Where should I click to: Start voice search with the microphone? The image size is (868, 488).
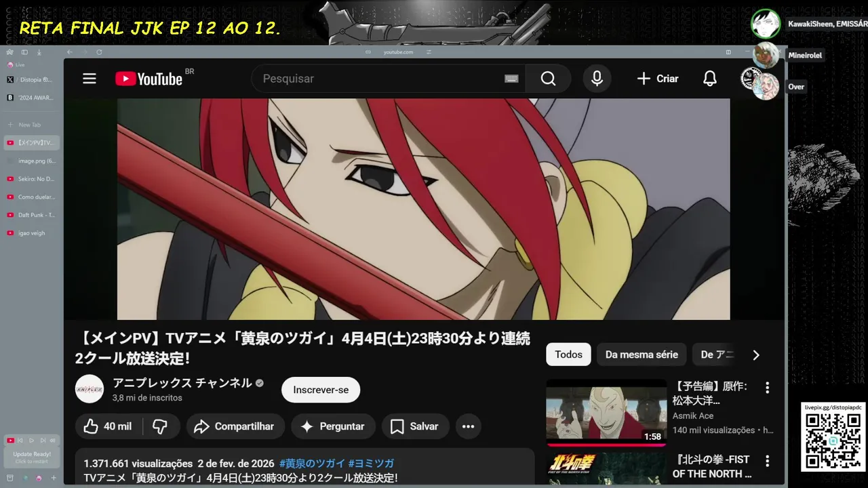pyautogui.click(x=597, y=79)
